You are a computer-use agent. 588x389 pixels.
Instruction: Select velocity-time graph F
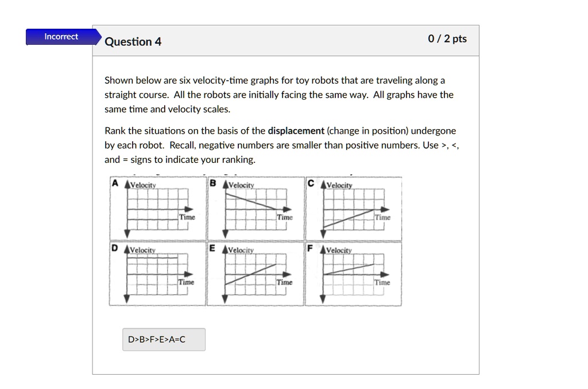(x=354, y=273)
